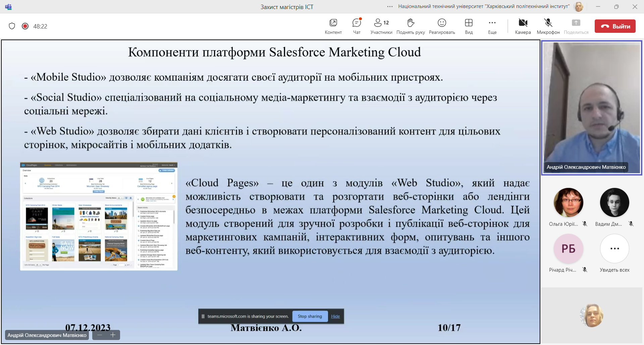Open Реагировать reactions menu
Image resolution: width=644 pixels, height=345 pixels.
(x=442, y=26)
